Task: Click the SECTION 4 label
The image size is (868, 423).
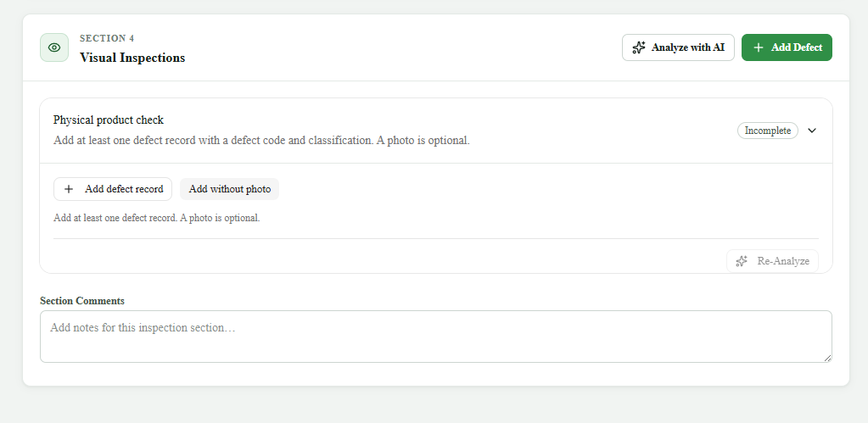Action: pyautogui.click(x=107, y=38)
